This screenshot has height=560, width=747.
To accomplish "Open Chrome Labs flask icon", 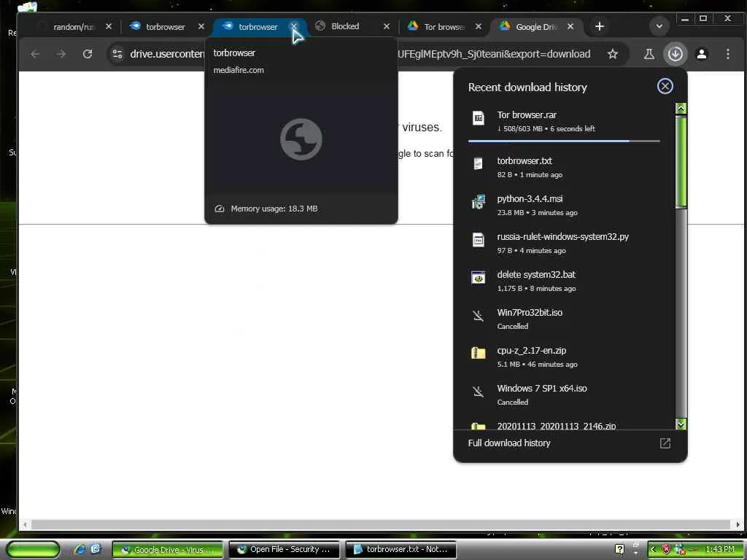I will click(649, 54).
